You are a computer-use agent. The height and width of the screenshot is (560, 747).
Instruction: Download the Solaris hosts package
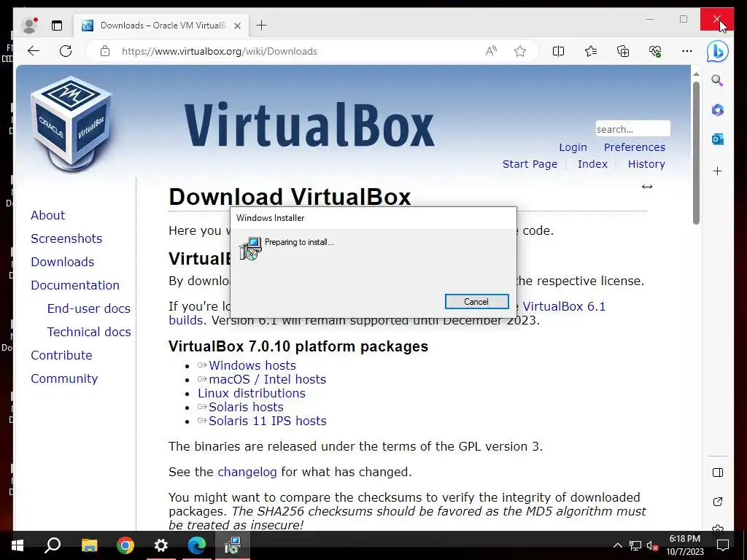click(x=246, y=407)
